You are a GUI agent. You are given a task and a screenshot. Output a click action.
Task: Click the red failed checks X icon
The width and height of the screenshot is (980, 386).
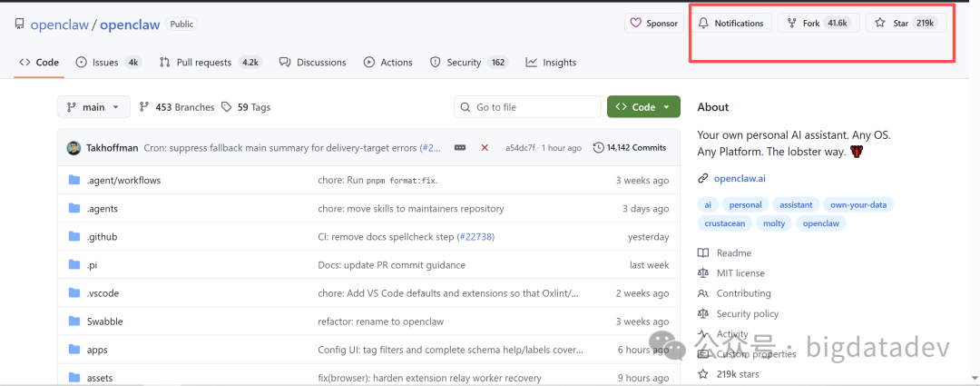tap(485, 148)
